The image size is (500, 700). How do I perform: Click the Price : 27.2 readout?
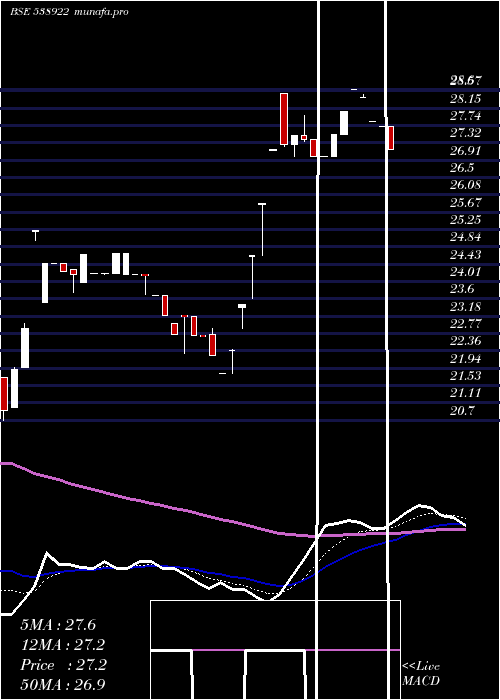(63, 665)
